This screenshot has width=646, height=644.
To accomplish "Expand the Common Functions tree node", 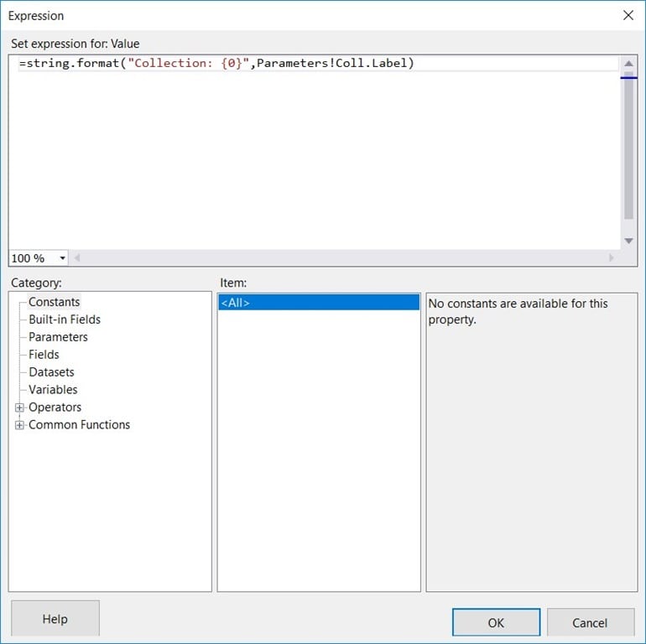I will pyautogui.click(x=19, y=425).
